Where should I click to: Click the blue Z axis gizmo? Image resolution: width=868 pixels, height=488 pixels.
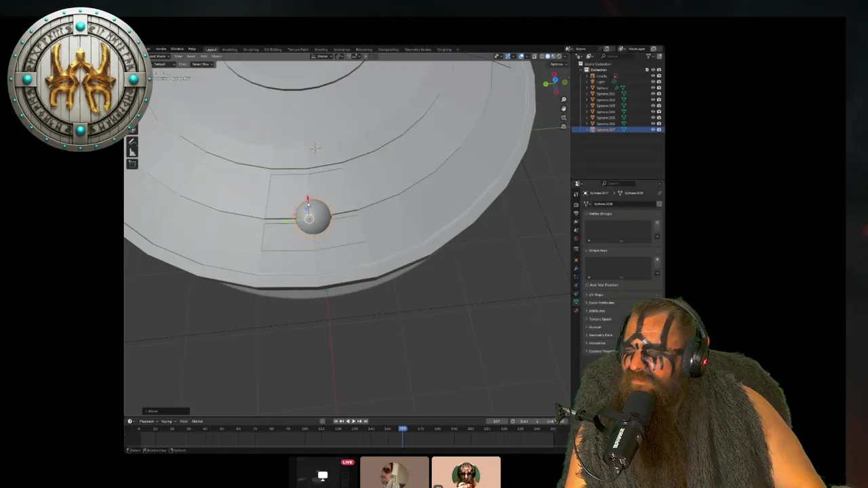pyautogui.click(x=555, y=80)
